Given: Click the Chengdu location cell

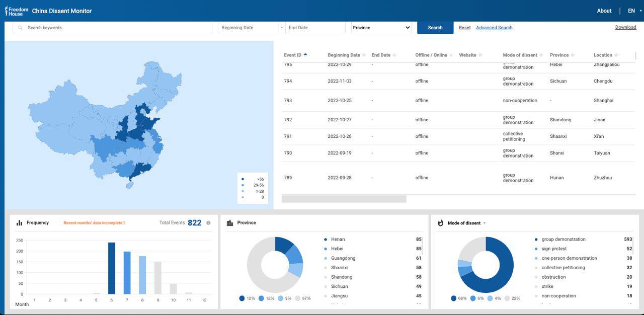Looking at the screenshot, I should 603,81.
